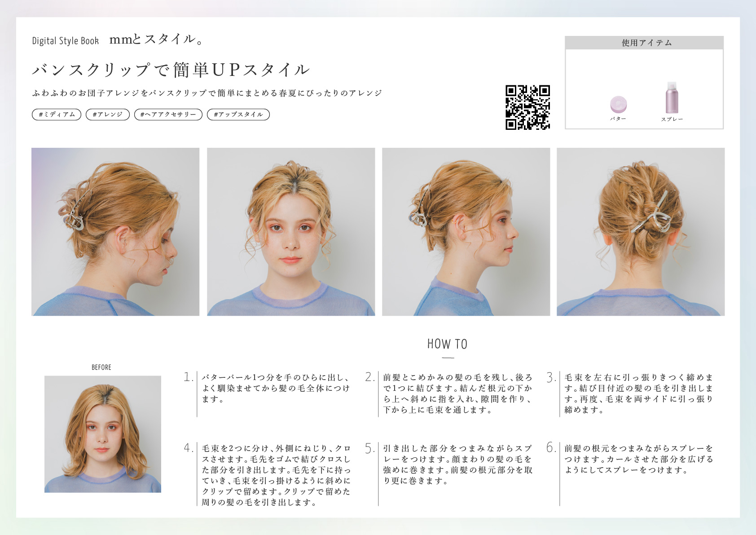Viewport: 756px width, 535px height.
Task: Open the #ヘアアクセサリー hashtag tag
Action: [168, 115]
